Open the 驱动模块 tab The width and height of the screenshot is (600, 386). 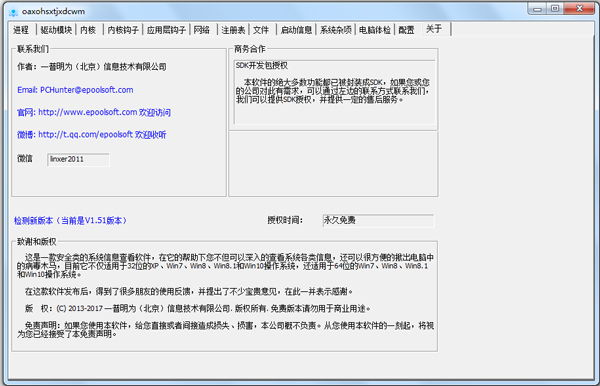(56, 30)
